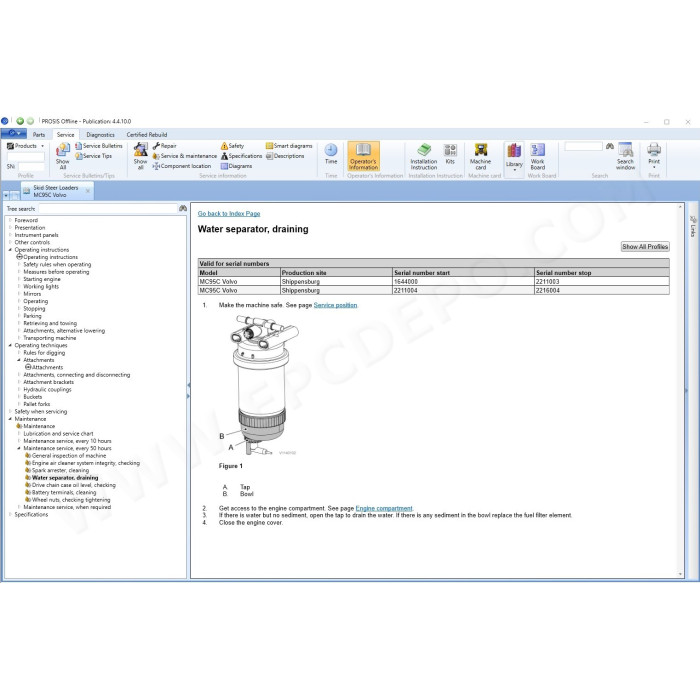
Task: Open Smart diagrams
Action: [x=289, y=146]
